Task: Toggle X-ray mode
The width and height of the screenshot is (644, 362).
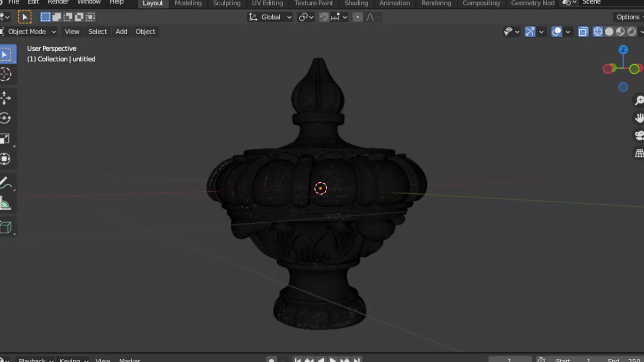Action: pyautogui.click(x=583, y=32)
